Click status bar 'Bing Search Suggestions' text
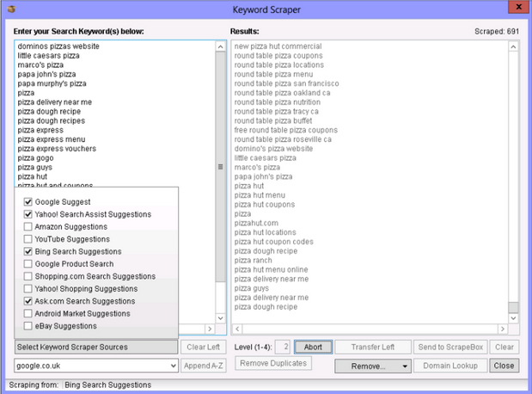The image size is (532, 394). click(108, 385)
